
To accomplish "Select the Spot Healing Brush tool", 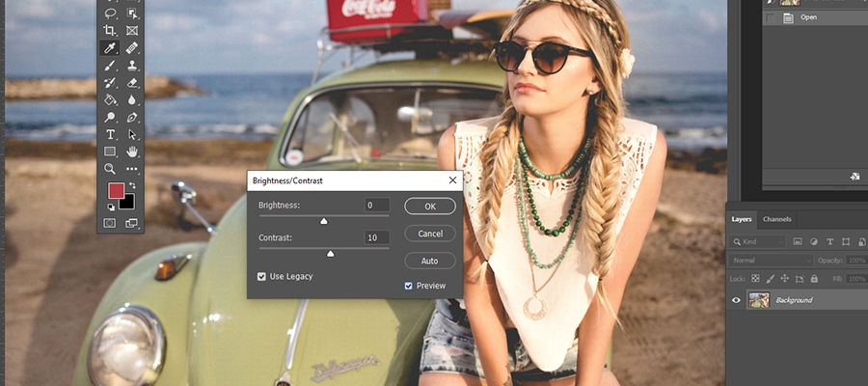I will pyautogui.click(x=132, y=47).
